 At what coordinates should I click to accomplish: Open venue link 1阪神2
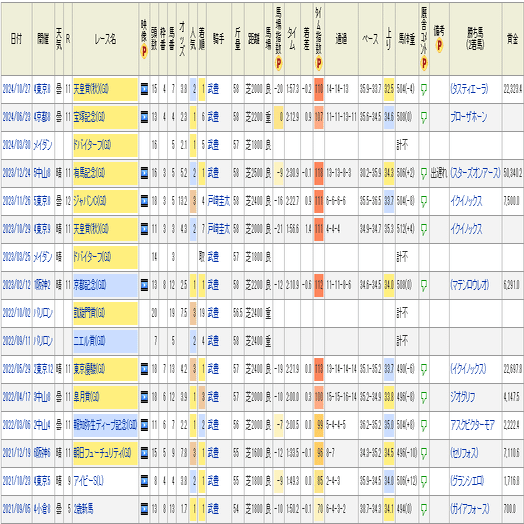(x=42, y=285)
